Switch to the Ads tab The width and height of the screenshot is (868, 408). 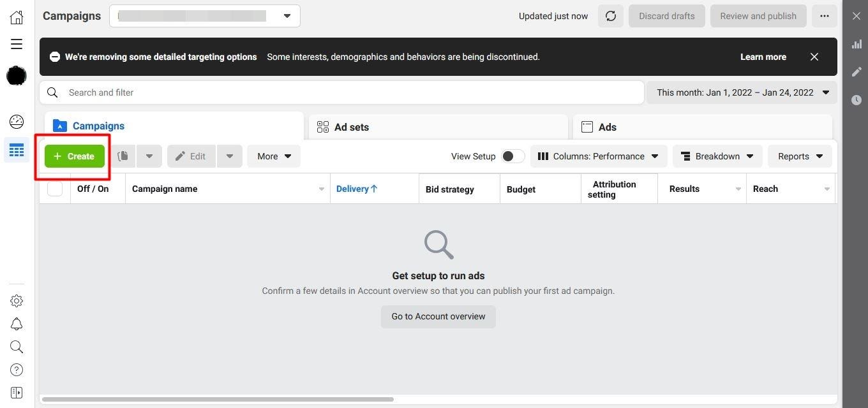(703, 127)
